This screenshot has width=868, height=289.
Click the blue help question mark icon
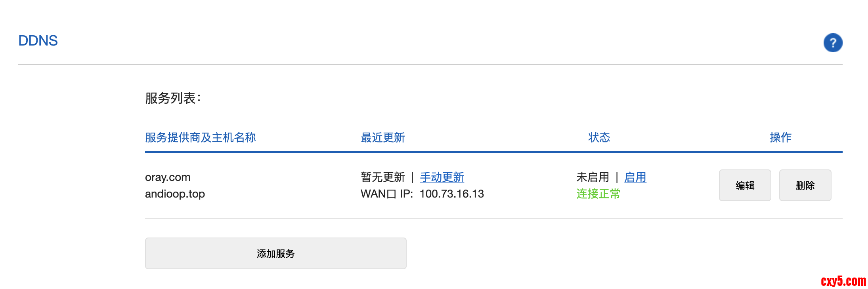tap(833, 43)
